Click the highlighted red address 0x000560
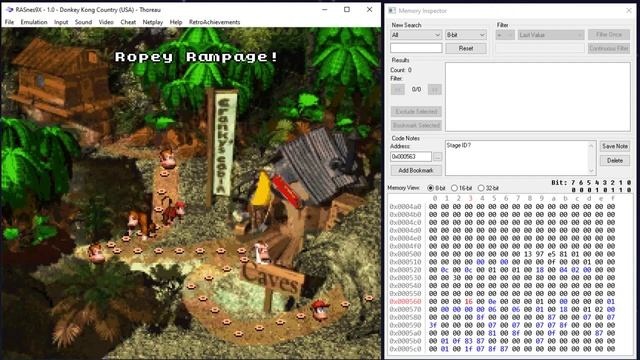 click(x=405, y=302)
